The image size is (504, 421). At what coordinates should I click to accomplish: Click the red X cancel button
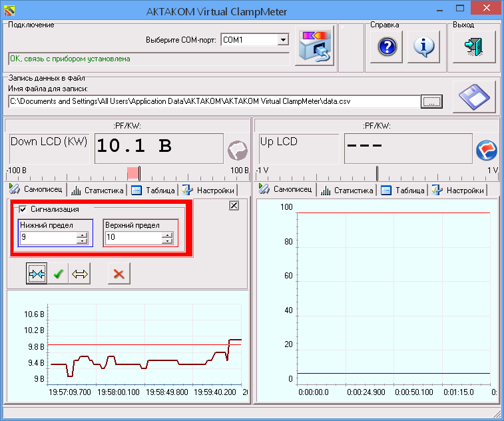tap(119, 274)
